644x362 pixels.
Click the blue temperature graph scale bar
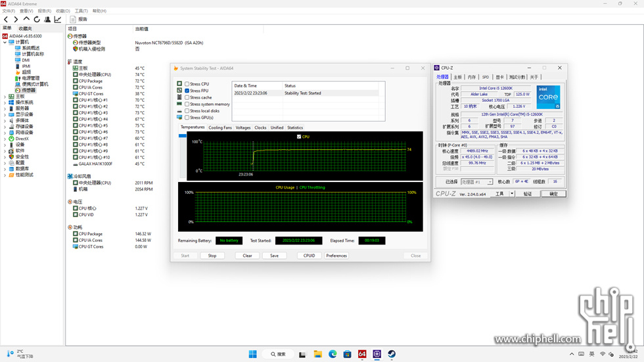(x=183, y=136)
